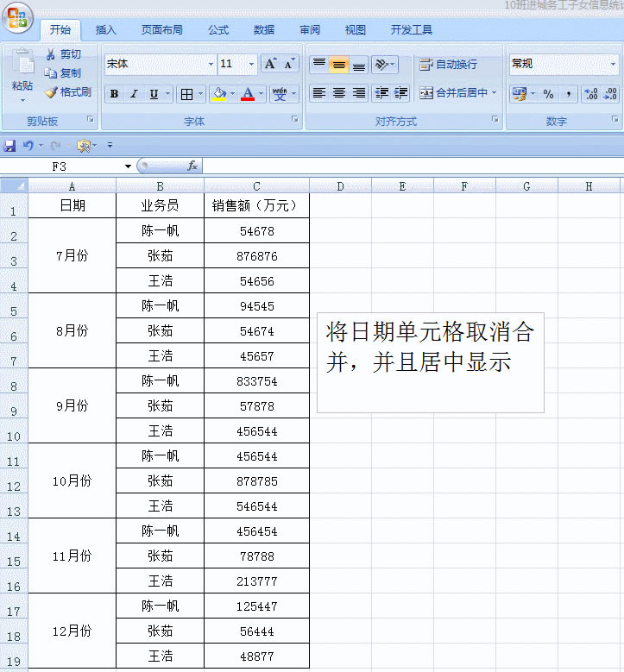
Task: Switch to the 视图 tab
Action: tap(355, 30)
